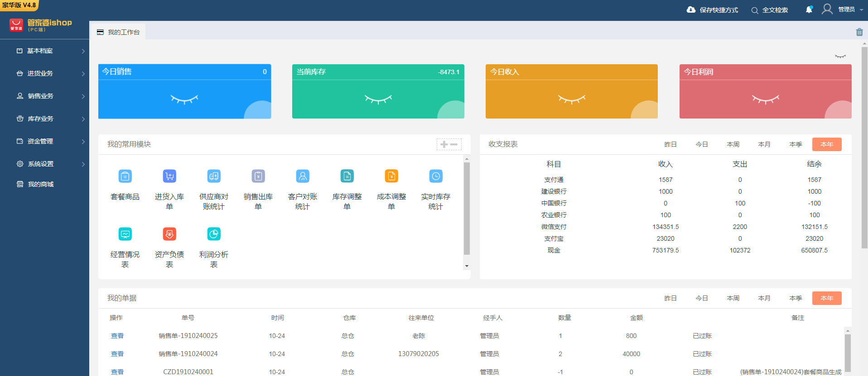The image size is (868, 376).
Task: Expand the 系统设置 sidebar menu
Action: (x=45, y=164)
